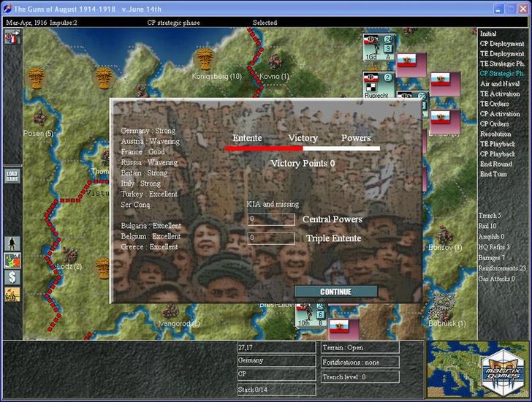Open the dollar sign economy icon
This screenshot has width=532, height=402.
coord(12,277)
